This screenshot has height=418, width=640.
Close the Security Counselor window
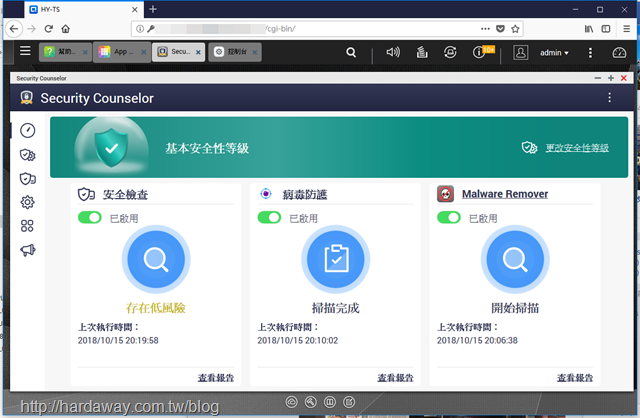(x=624, y=78)
